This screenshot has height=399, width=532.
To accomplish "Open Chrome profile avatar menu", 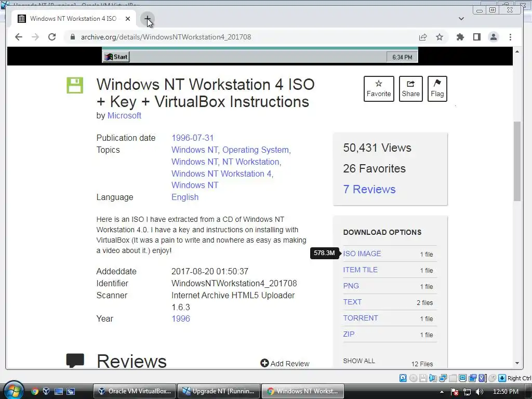I will (x=494, y=37).
